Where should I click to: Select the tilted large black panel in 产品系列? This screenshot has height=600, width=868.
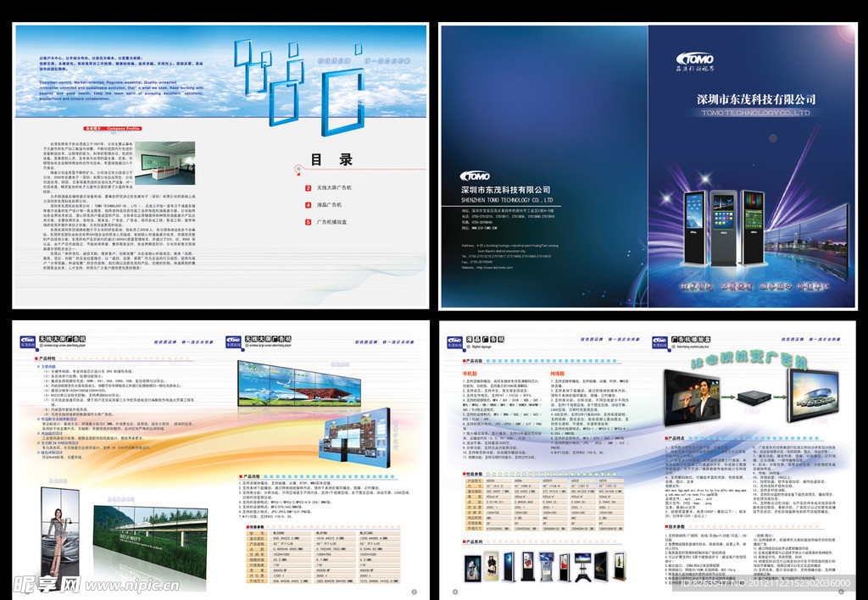(601, 566)
